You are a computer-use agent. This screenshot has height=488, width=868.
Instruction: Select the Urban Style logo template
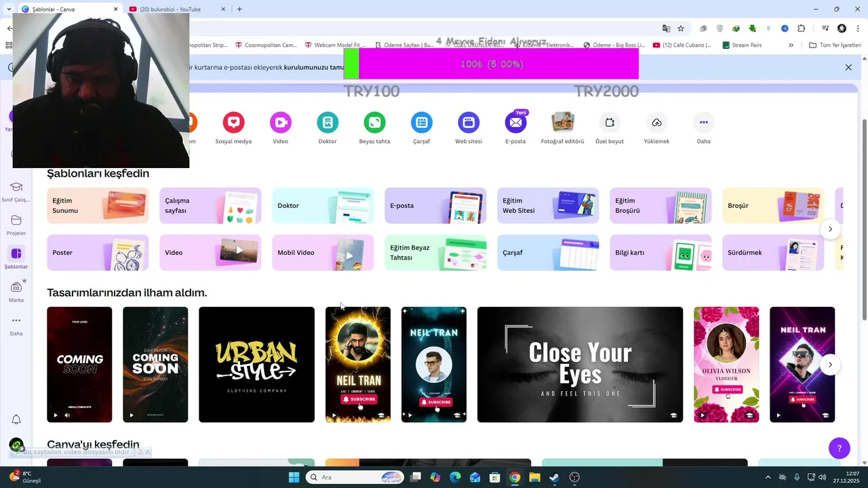point(256,365)
